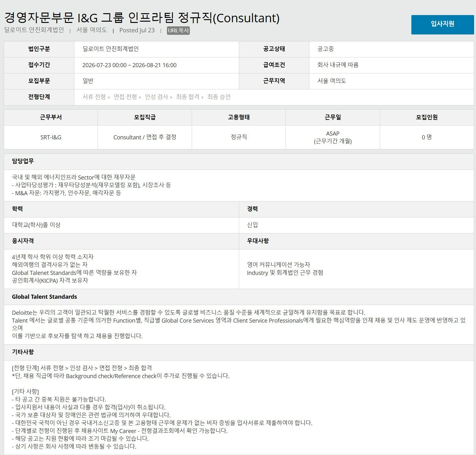
Task: Click '조기 마감될 수 있습니다' notice line
Action: click(x=80, y=439)
